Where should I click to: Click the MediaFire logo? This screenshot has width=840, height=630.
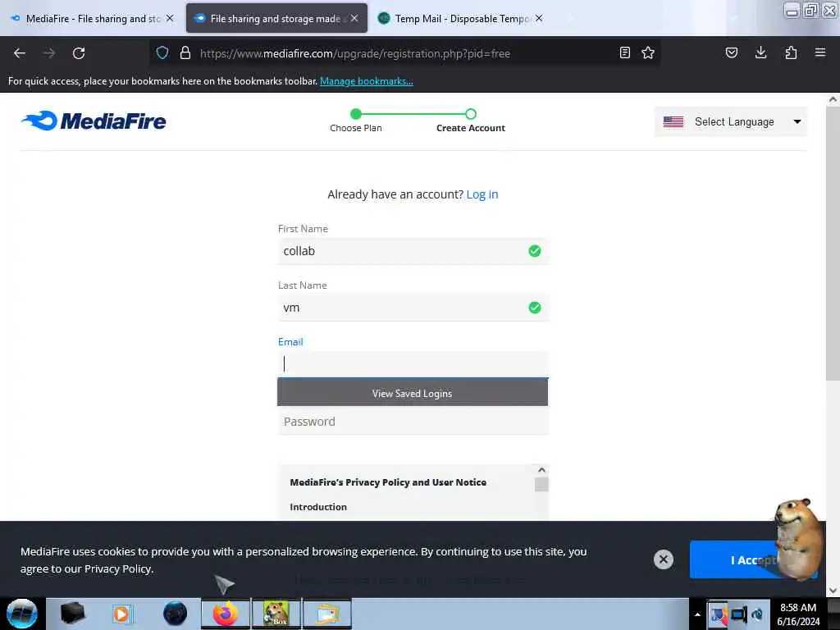pyautogui.click(x=94, y=121)
